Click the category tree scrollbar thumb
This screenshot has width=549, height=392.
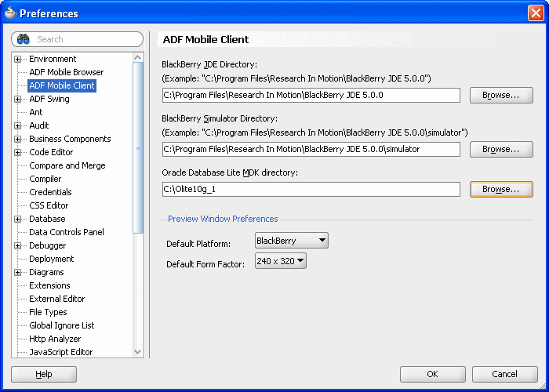tap(138, 147)
